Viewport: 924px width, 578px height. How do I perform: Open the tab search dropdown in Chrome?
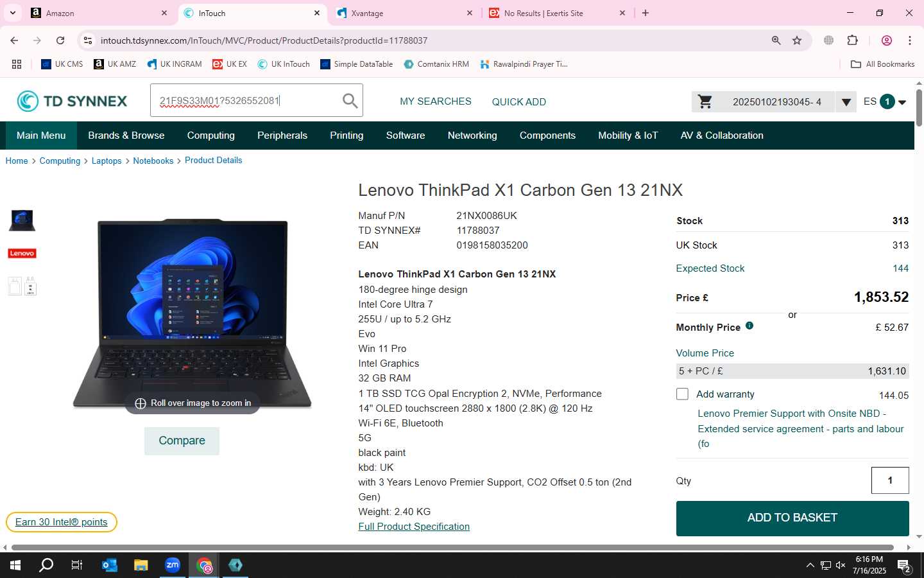(x=12, y=13)
